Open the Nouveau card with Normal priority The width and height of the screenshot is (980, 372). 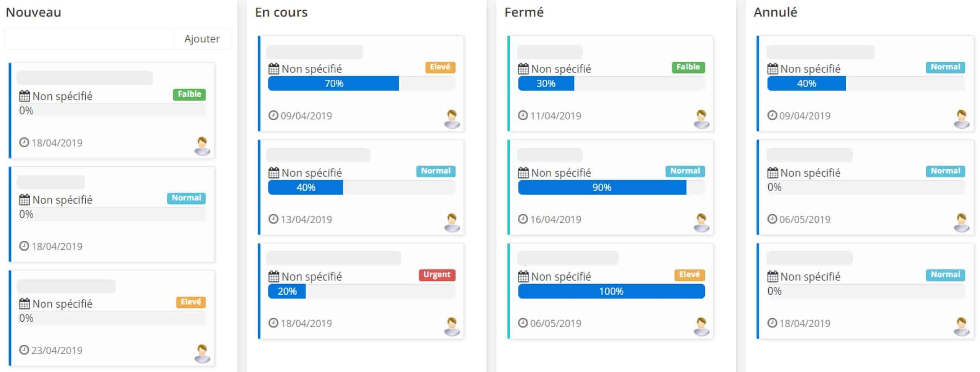point(112,215)
